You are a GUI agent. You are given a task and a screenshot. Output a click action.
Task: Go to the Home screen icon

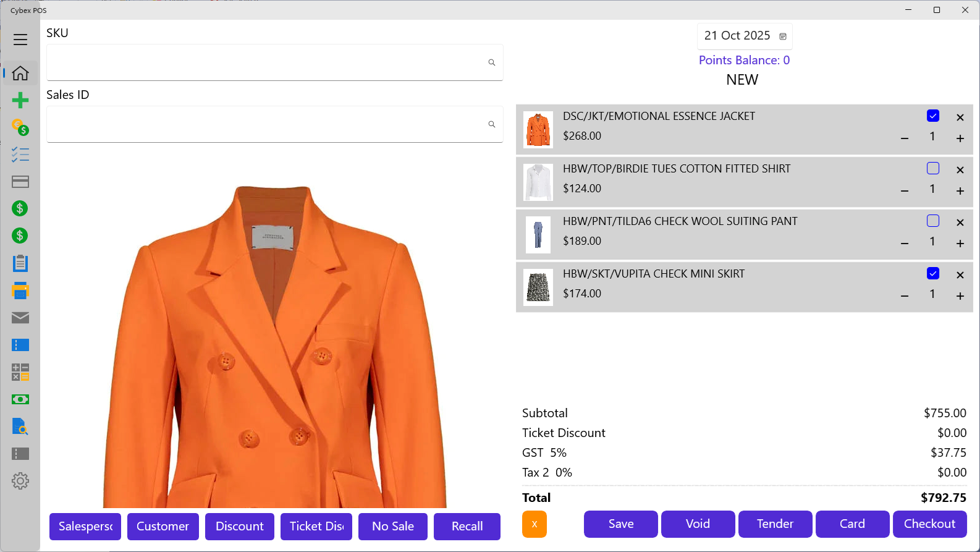tap(20, 73)
